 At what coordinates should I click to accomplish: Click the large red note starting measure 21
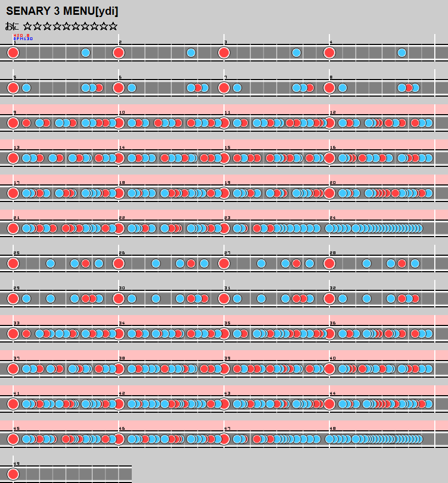[13, 228]
